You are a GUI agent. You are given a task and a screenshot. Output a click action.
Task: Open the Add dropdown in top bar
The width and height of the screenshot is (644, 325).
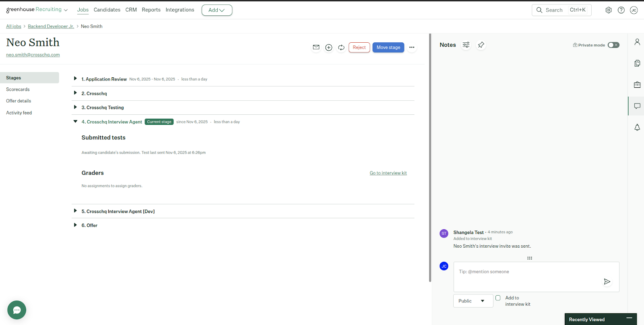217,10
